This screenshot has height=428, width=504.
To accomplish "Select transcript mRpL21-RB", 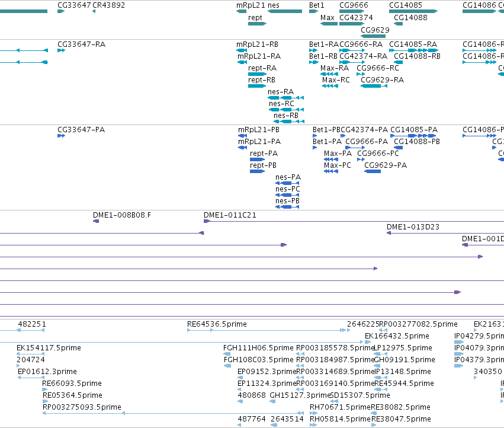I will pyautogui.click(x=242, y=50).
